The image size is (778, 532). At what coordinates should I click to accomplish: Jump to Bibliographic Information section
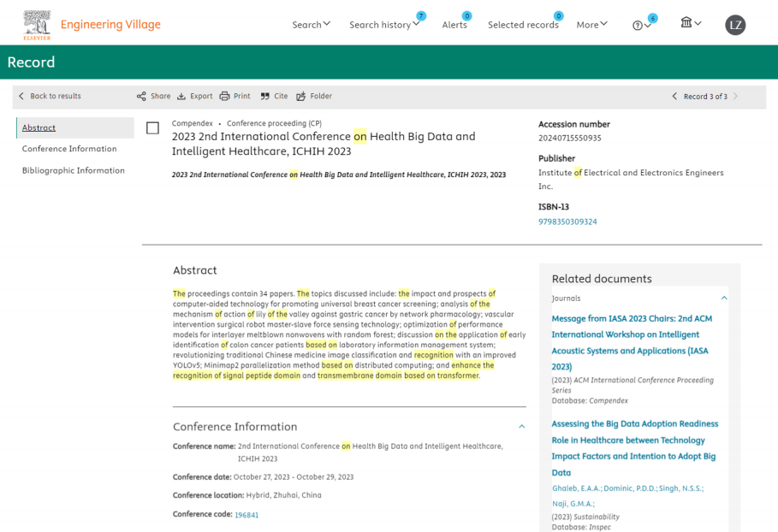(x=74, y=170)
